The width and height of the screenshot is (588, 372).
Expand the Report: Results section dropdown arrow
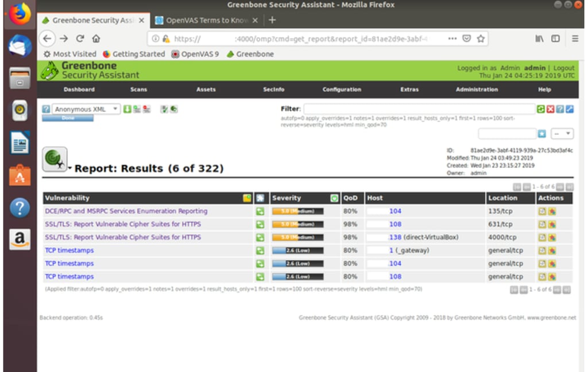(x=69, y=168)
